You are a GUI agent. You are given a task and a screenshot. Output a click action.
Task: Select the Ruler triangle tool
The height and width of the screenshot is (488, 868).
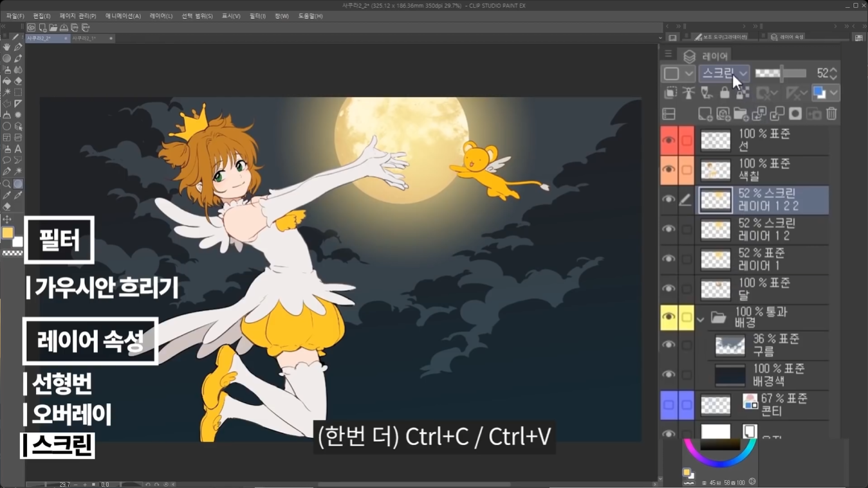18,104
